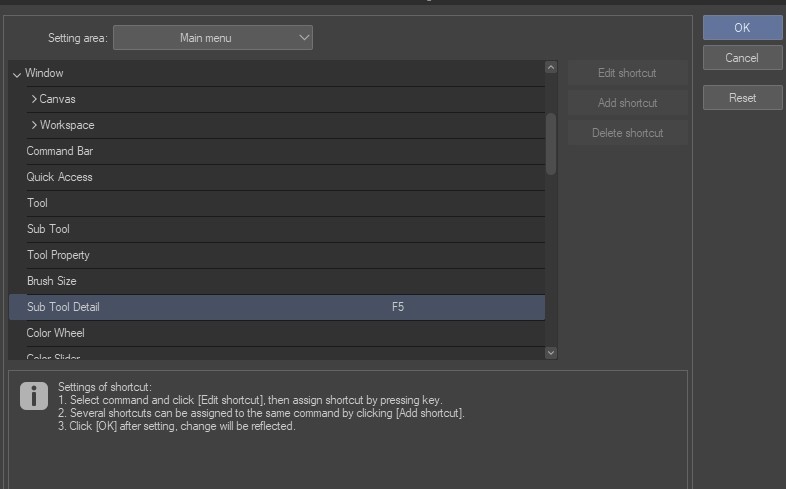786x489 pixels.
Task: Select the Sub Tool row
Action: pyautogui.click(x=285, y=229)
